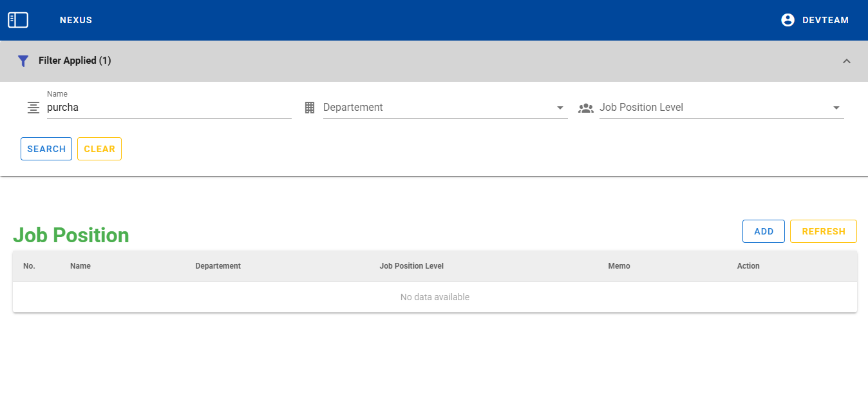Collapse the Filter Applied panel chevron
Viewport: 868px width, 411px height.
pos(847,61)
